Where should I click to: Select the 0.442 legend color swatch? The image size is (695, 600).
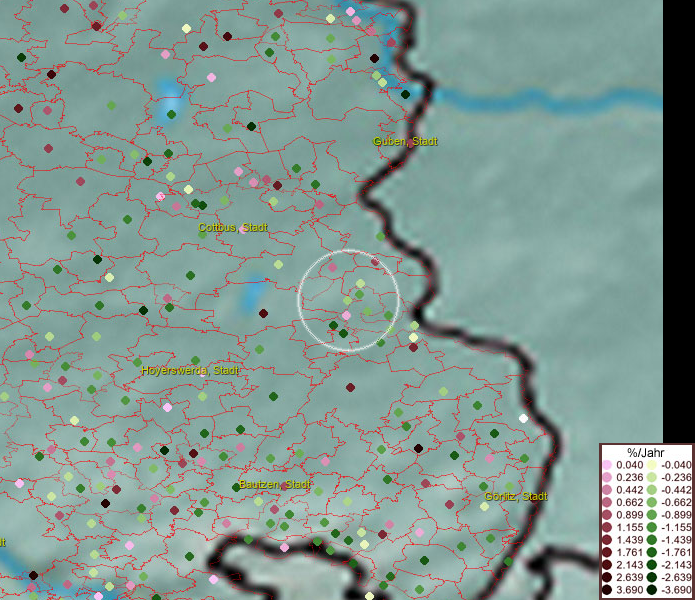point(607,490)
